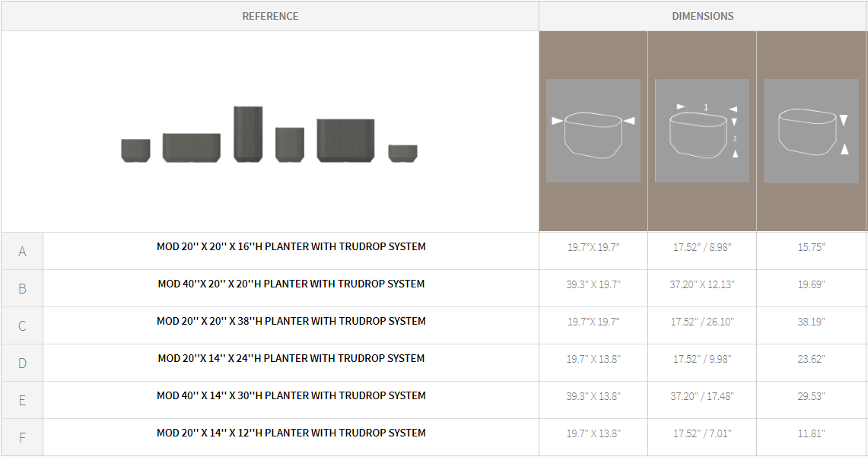Click the widest large planter image

coord(346,140)
